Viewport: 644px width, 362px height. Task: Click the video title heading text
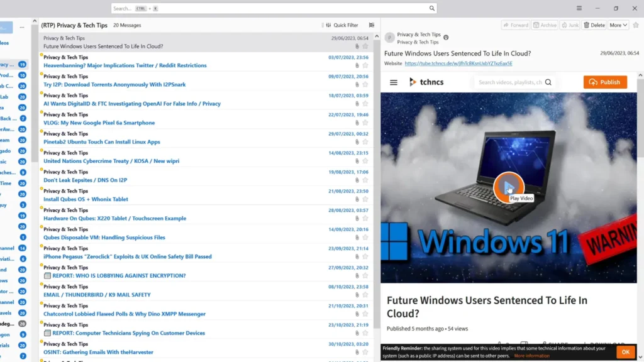point(487,307)
